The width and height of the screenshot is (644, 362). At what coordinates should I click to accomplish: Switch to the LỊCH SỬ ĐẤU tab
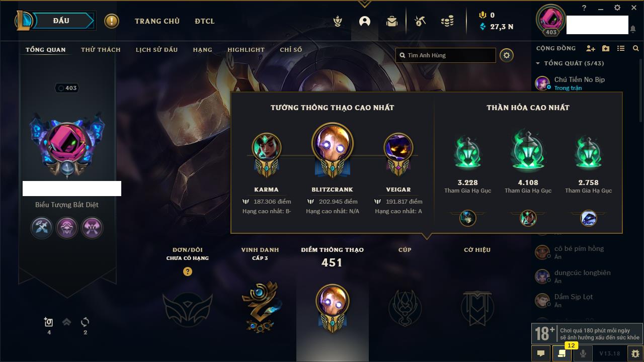156,50
